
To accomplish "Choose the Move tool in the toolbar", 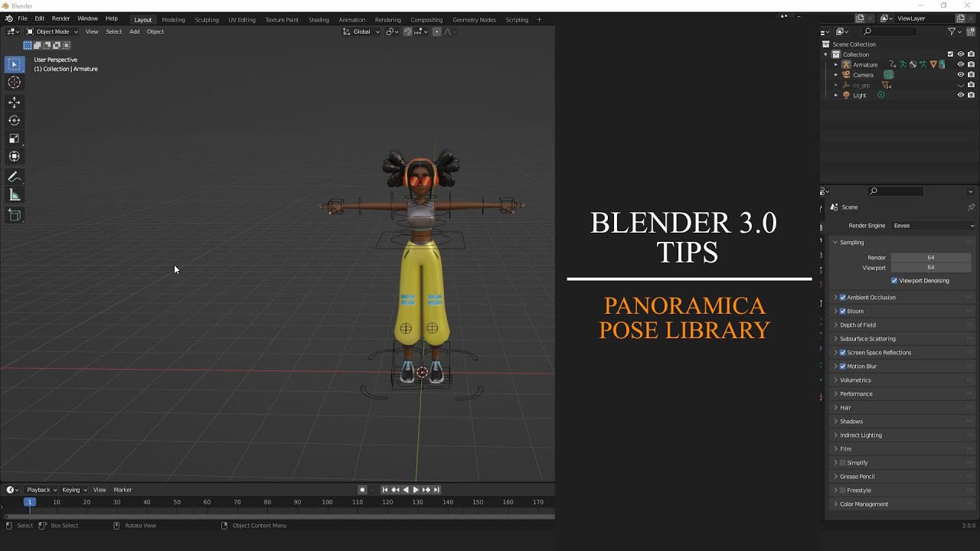I will [x=14, y=103].
